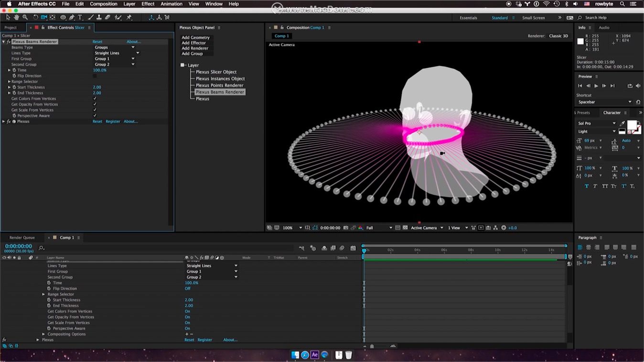This screenshot has width=644, height=362.
Task: Select the Horizontal Type tool
Action: pos(79,17)
